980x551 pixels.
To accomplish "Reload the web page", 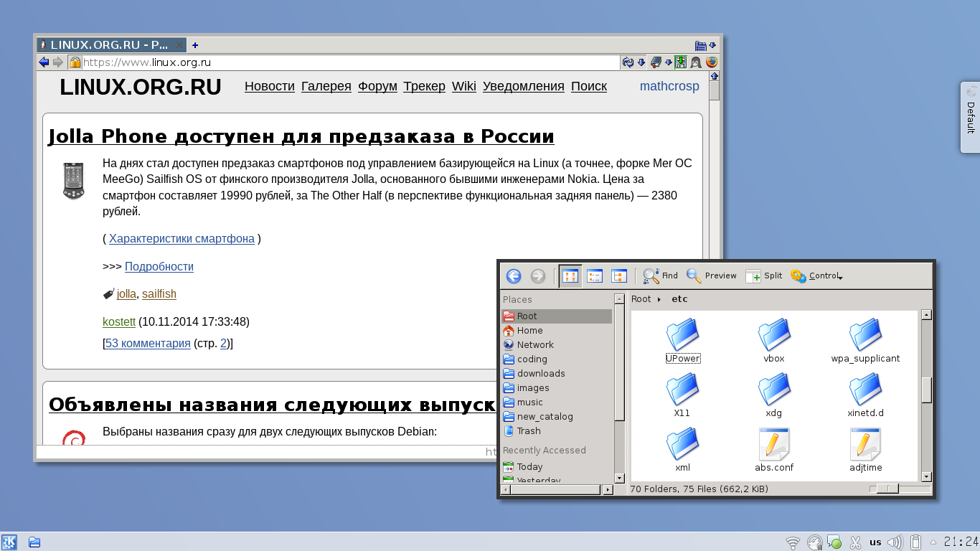I will point(628,62).
